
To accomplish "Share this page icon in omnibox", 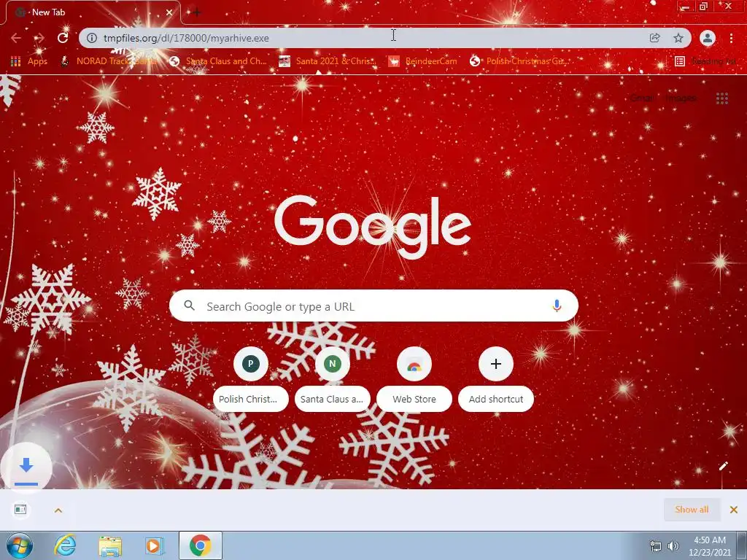I will [x=654, y=38].
